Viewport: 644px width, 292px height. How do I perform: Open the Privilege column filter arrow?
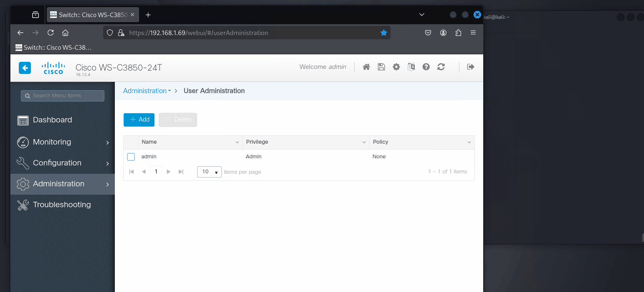coord(364,142)
